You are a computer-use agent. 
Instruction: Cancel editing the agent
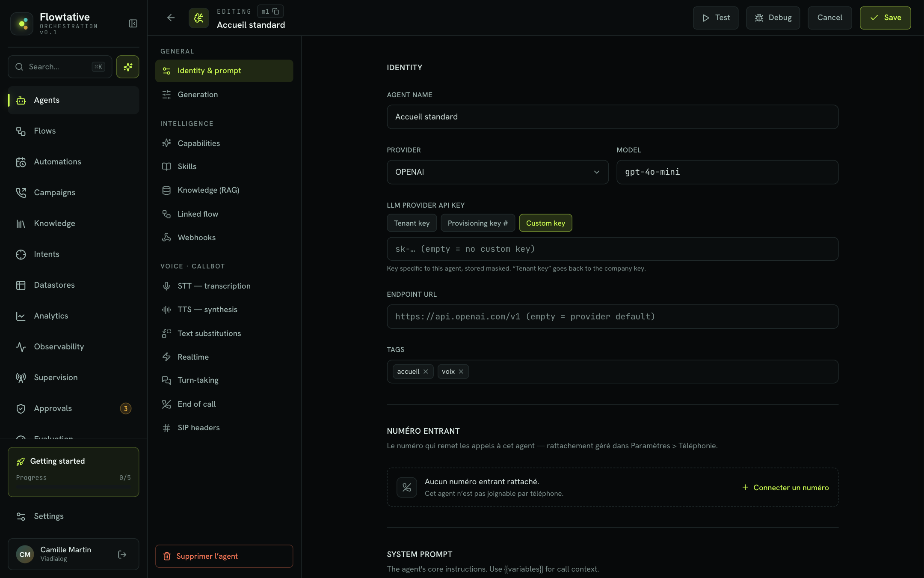[829, 18]
